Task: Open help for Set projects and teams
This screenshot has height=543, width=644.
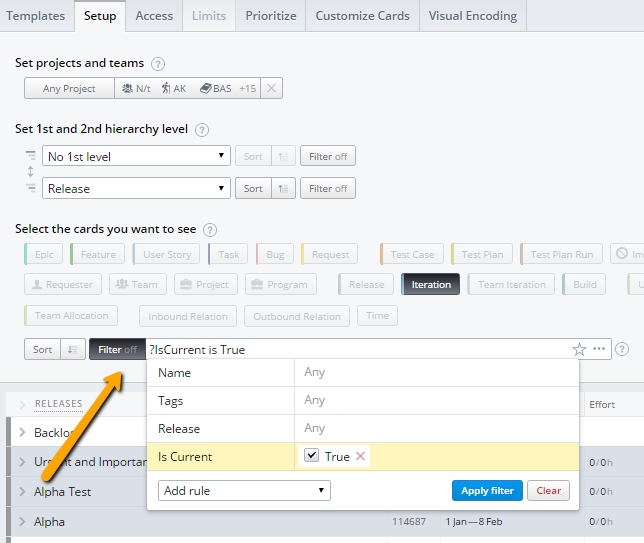Action: 158,64
